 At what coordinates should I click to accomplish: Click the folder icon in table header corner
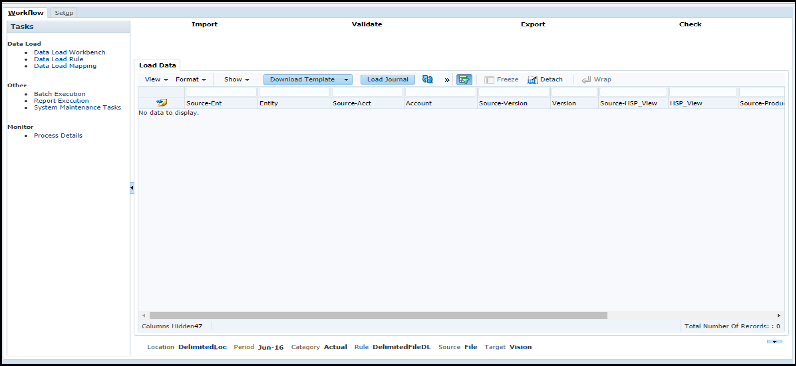[161, 103]
